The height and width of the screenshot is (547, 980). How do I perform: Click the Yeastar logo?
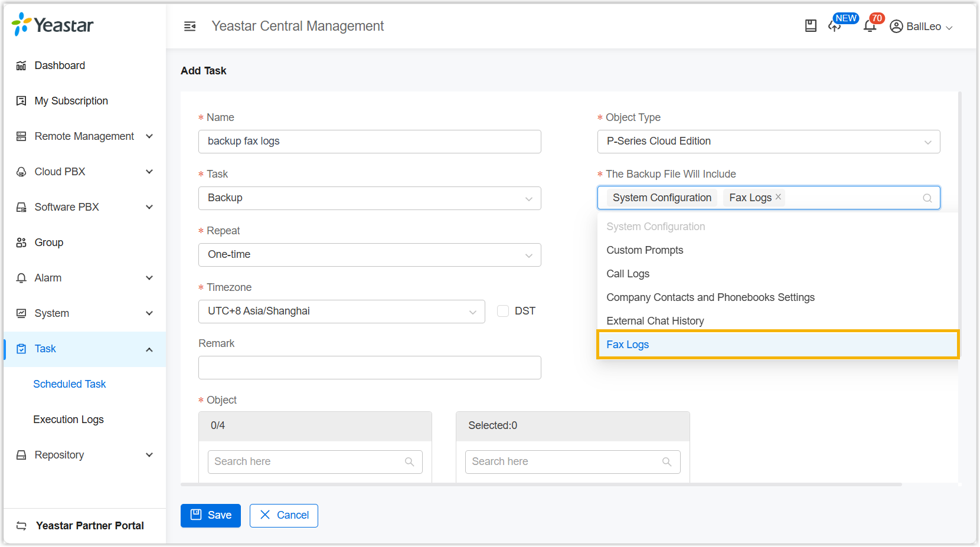53,25
